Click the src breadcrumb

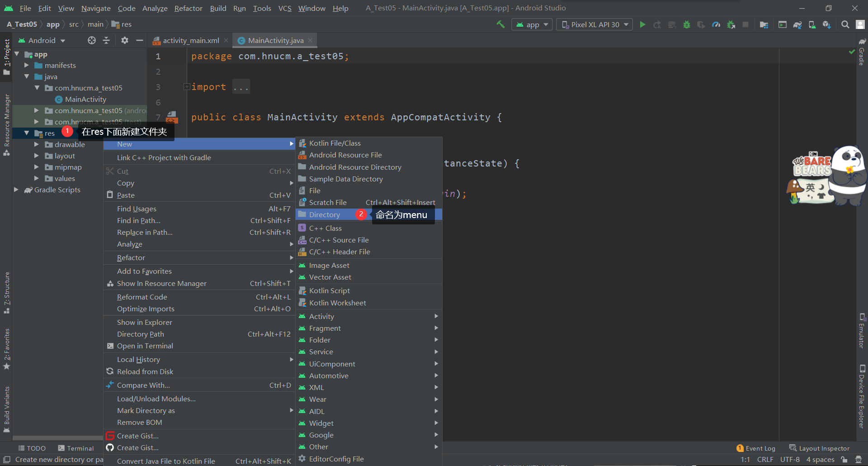tap(74, 24)
